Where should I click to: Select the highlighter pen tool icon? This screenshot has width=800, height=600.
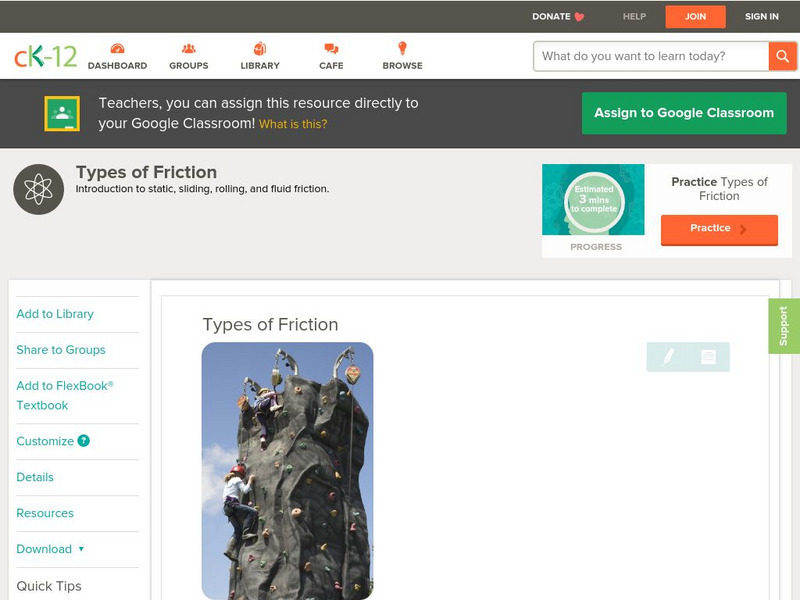point(668,357)
